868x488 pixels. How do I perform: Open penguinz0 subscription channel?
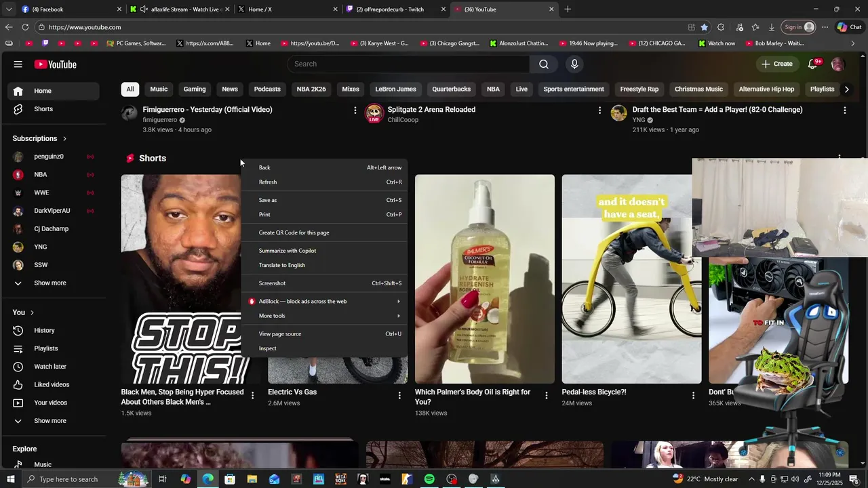coord(53,157)
